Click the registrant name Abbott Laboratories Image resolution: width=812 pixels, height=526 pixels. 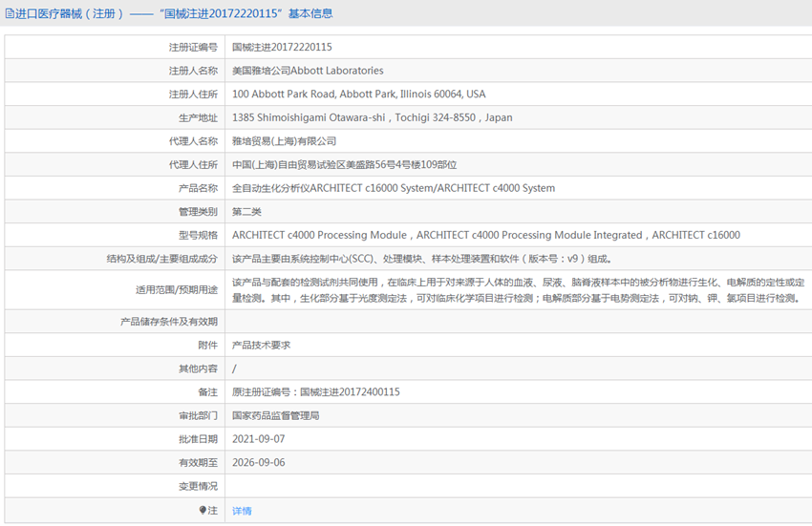[x=308, y=71]
